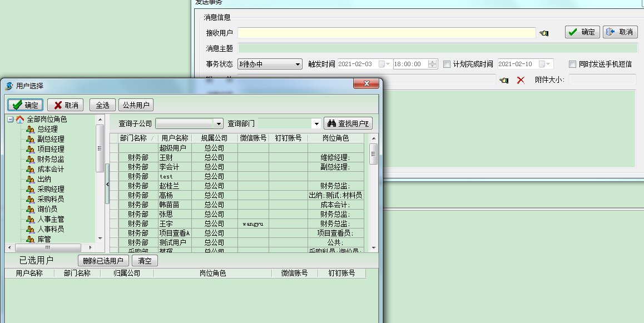
Task: Click the red X delete-attachment icon
Action: [521, 80]
